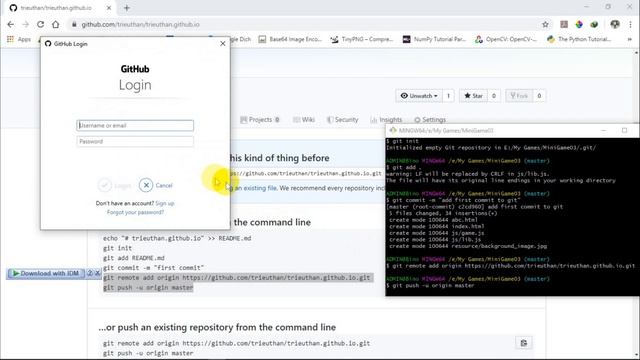Screen dimensions: 640x360
Task: Open the Forgot your password link
Action: click(x=136, y=212)
